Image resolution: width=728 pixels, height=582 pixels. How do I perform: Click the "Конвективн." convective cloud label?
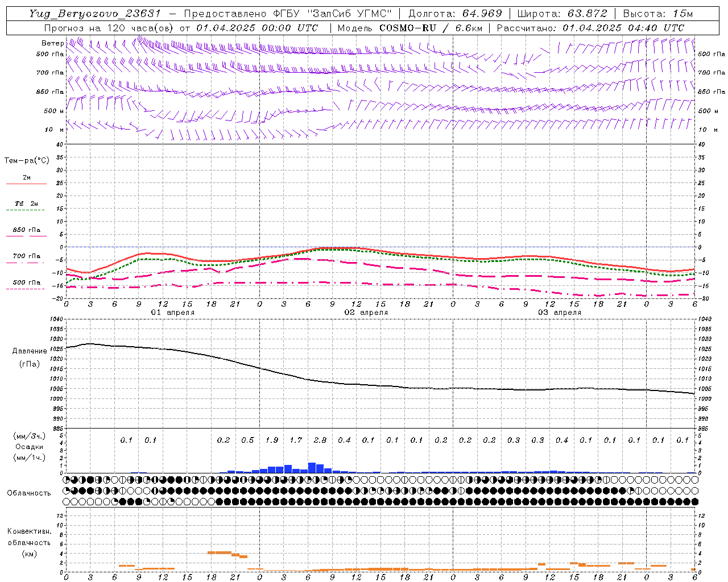[29, 531]
